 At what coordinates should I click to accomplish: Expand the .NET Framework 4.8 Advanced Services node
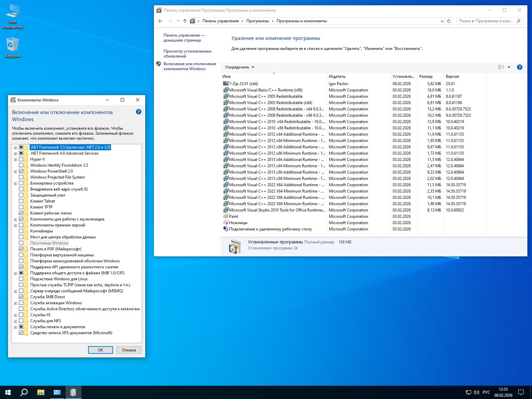(15, 154)
